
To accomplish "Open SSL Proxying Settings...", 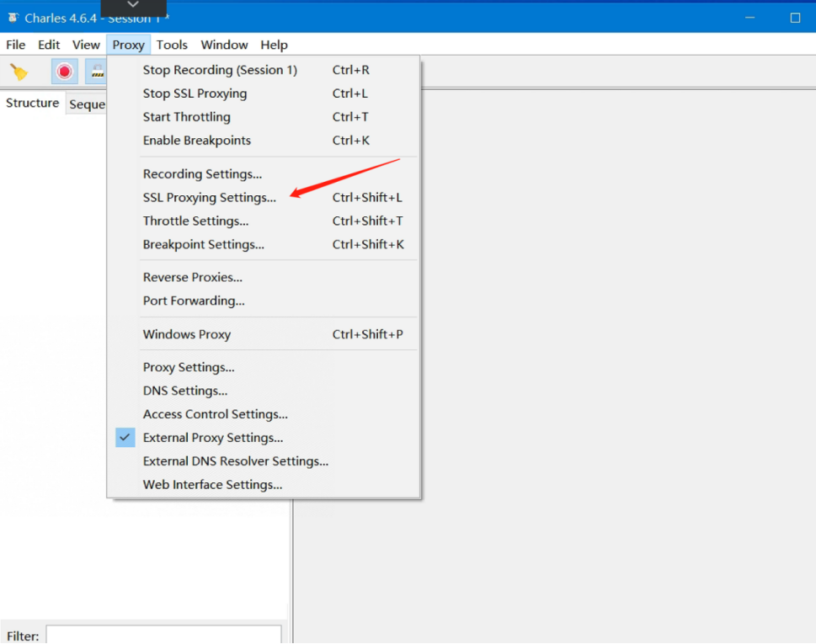I will (264, 197).
